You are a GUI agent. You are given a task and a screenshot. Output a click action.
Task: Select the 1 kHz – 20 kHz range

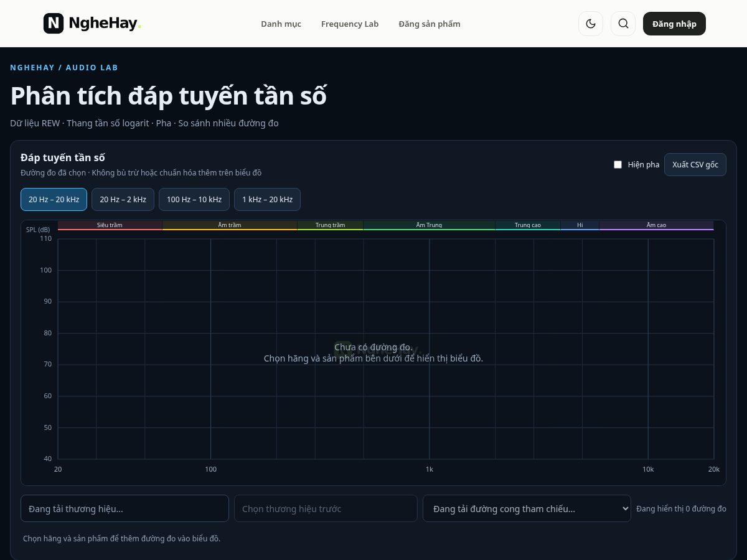click(267, 200)
